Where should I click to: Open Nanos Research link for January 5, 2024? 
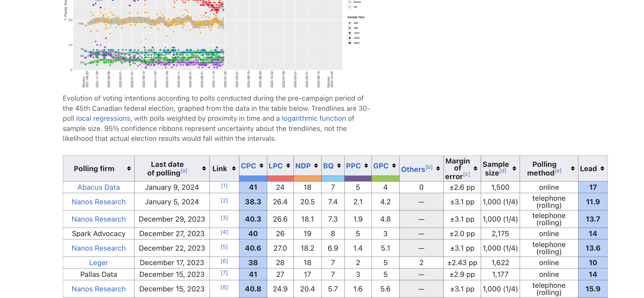coord(99,202)
